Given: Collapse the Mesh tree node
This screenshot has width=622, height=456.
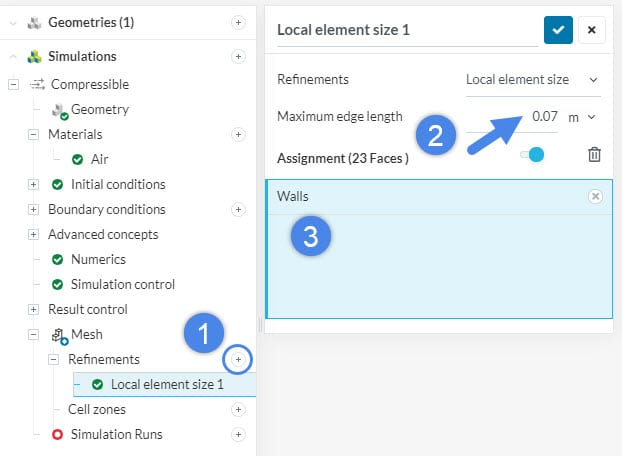Looking at the screenshot, I should [33, 335].
